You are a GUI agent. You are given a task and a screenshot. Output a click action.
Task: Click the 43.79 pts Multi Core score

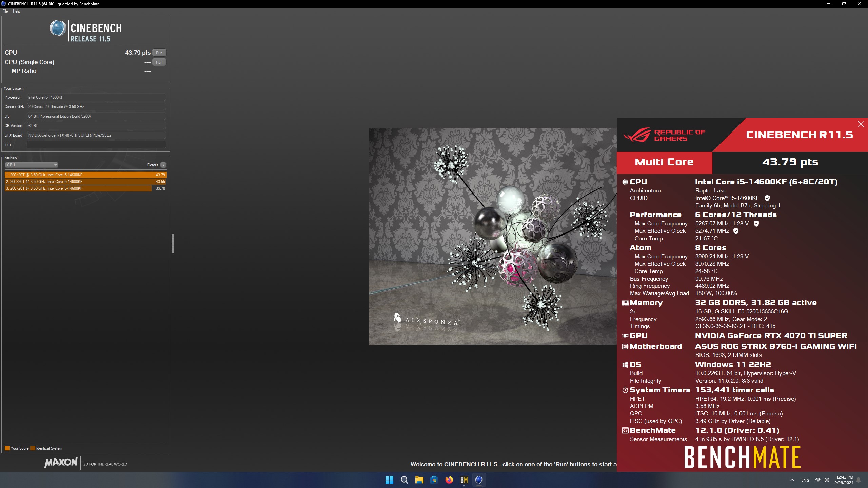pyautogui.click(x=790, y=162)
